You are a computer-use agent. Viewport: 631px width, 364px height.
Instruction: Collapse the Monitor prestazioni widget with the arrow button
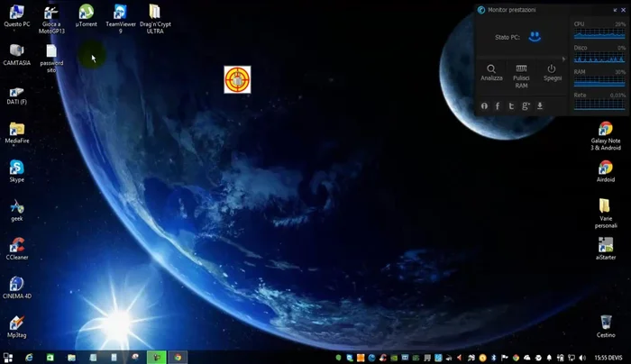click(x=614, y=9)
